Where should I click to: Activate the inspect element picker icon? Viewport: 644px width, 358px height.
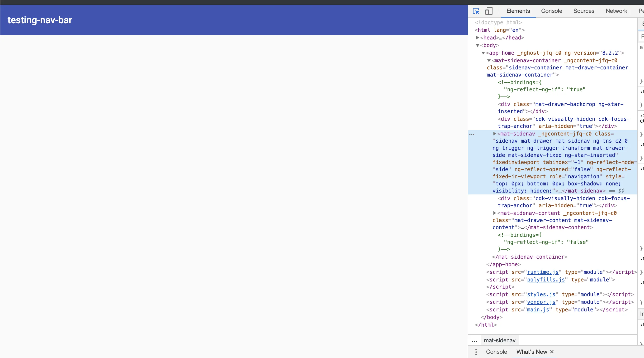(x=476, y=11)
